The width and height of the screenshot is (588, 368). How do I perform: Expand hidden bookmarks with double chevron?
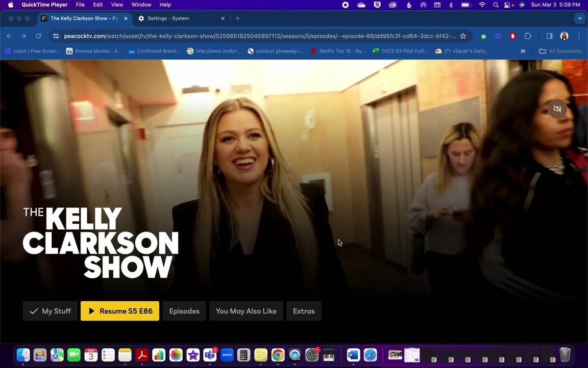[523, 51]
